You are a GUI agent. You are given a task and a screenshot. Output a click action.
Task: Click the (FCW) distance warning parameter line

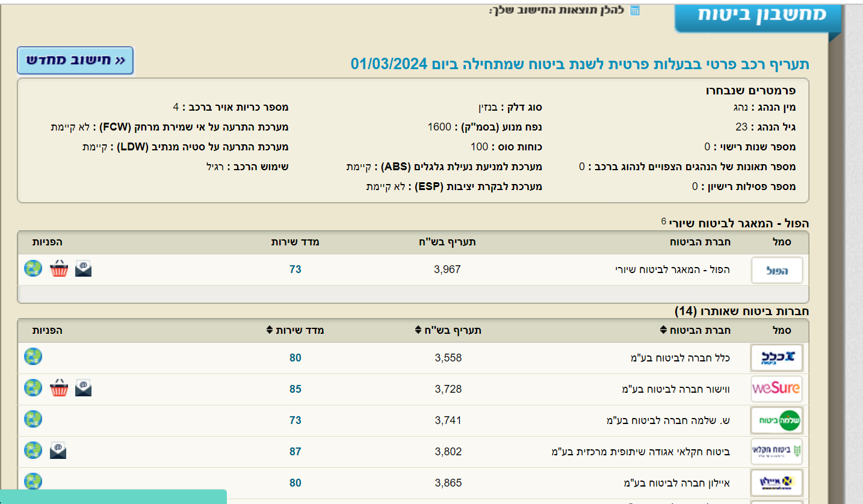point(170,127)
